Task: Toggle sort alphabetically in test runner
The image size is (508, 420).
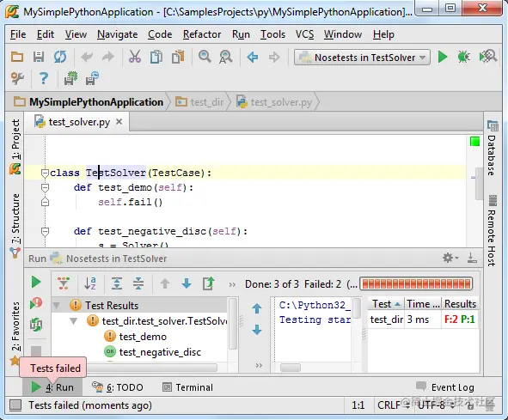Action: (89, 283)
